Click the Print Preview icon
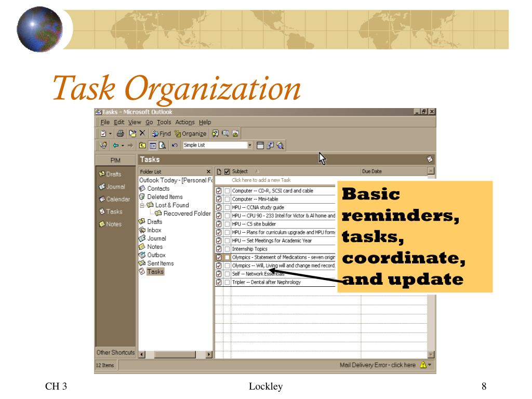The image size is (532, 399). click(163, 145)
